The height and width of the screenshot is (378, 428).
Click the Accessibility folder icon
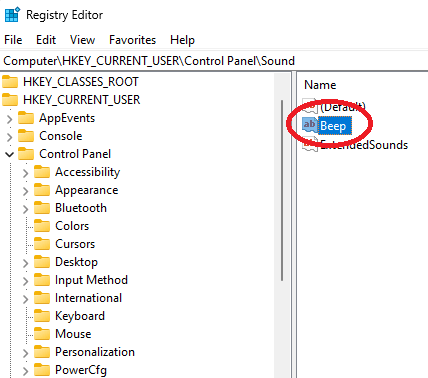tap(42, 172)
